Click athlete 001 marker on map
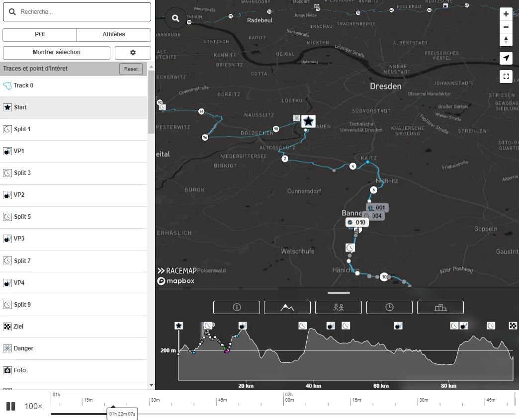 click(377, 208)
